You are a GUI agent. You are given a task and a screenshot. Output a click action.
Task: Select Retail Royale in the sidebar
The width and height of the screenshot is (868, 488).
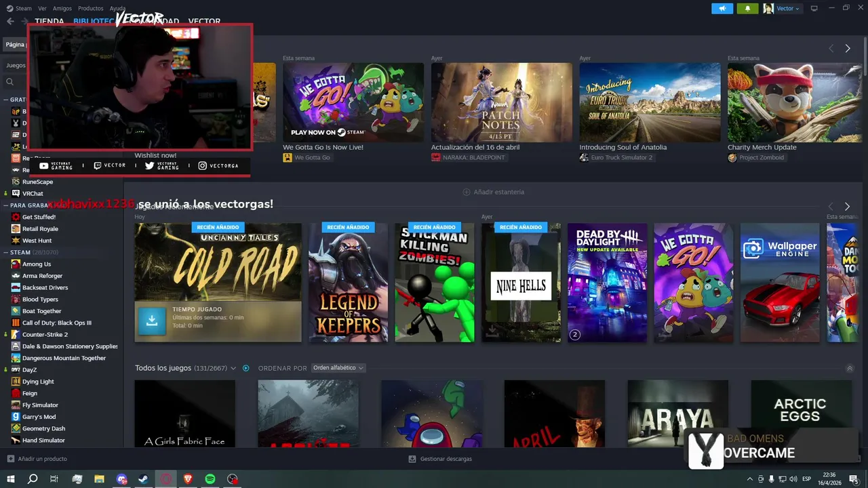tap(40, 228)
